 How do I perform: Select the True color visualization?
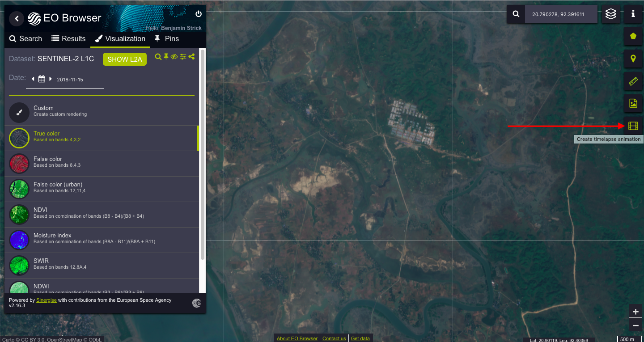pyautogui.click(x=102, y=138)
